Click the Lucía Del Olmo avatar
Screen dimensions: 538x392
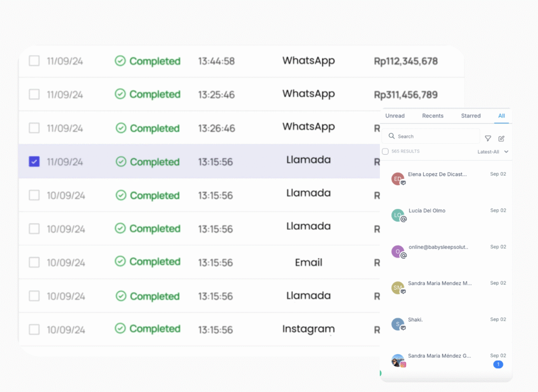tap(398, 215)
